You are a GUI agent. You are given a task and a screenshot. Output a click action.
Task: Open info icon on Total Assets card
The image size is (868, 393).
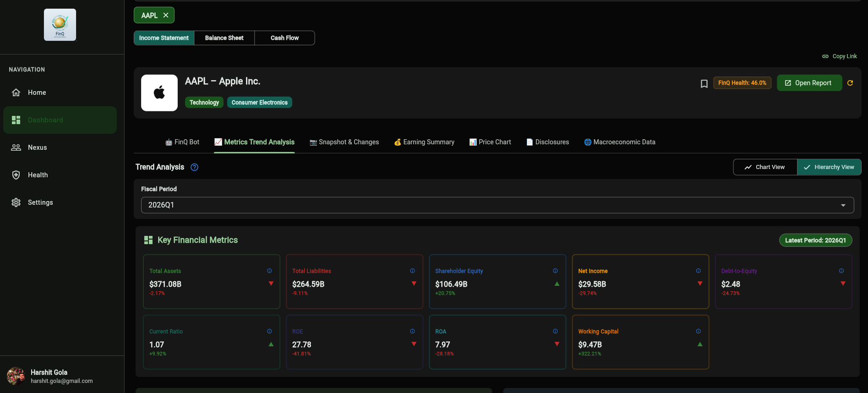coord(269,271)
